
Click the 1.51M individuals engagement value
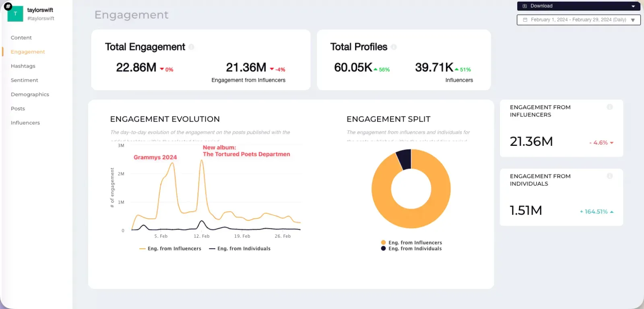(x=526, y=210)
